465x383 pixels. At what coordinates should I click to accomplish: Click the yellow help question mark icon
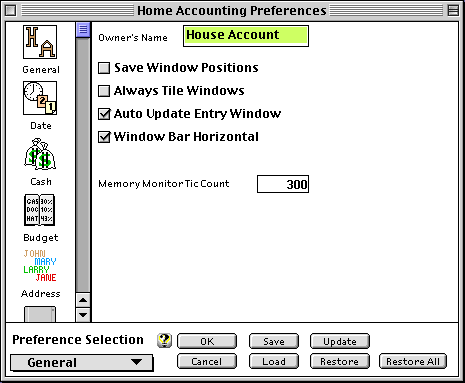coord(164,340)
